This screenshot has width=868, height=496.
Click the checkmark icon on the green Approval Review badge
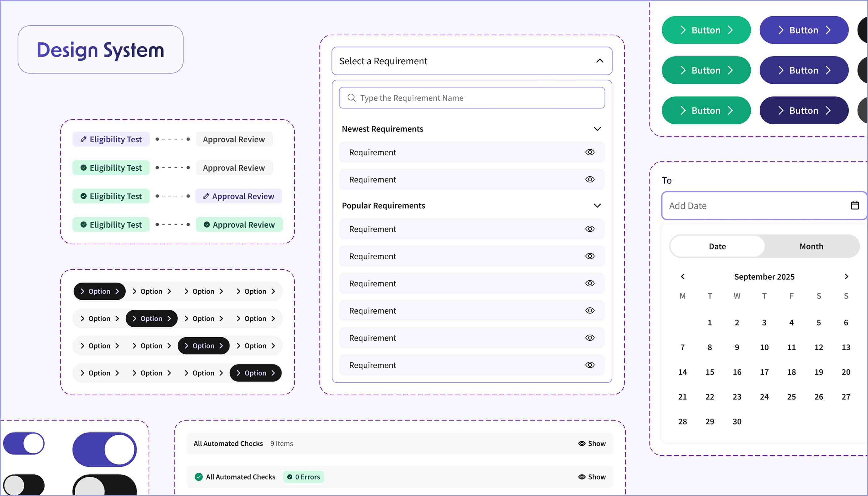(206, 224)
